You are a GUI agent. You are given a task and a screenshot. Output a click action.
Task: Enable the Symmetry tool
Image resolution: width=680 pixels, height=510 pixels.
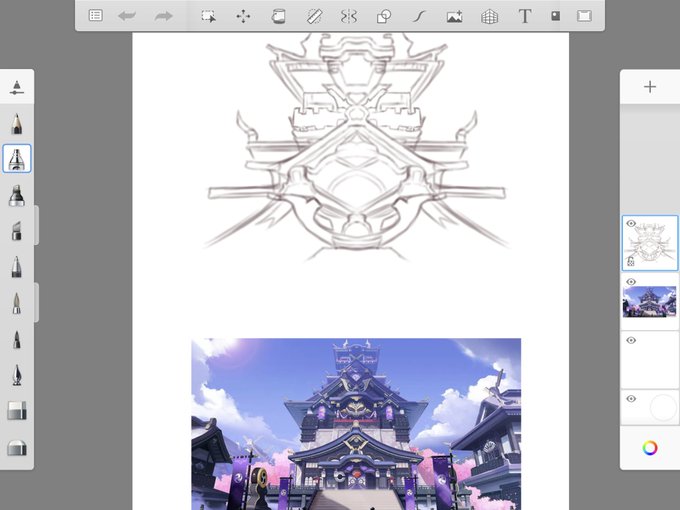tap(349, 16)
